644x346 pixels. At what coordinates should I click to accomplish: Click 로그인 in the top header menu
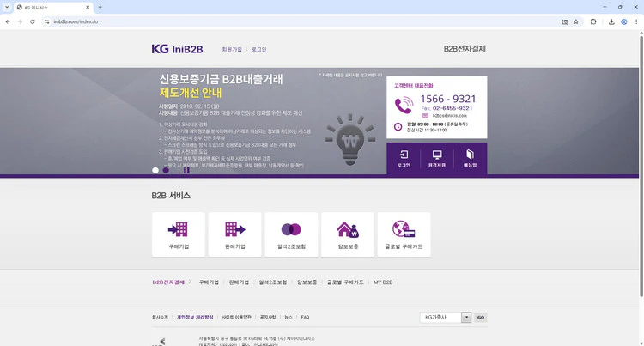tap(259, 49)
